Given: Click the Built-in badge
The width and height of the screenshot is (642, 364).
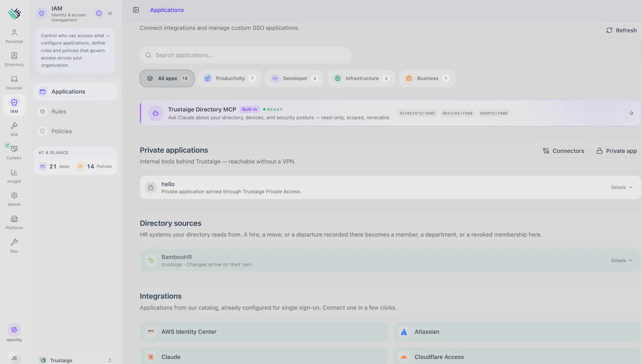Looking at the screenshot, I should click(250, 109).
